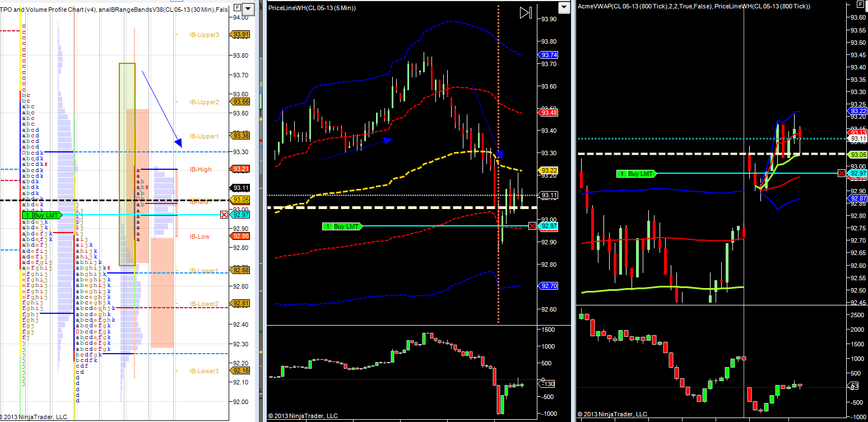
Task: Cancel the Buy LMT order in the AcmeVWAP chart
Action: point(842,173)
